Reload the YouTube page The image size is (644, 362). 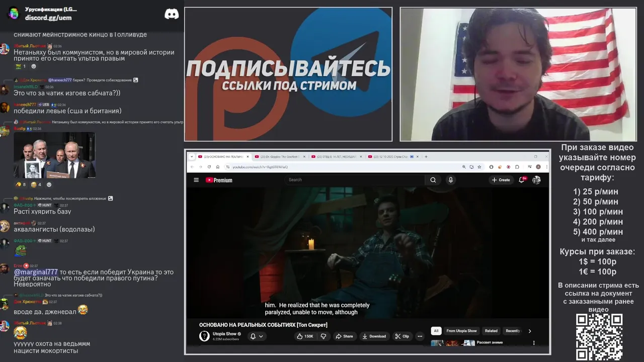(x=209, y=167)
